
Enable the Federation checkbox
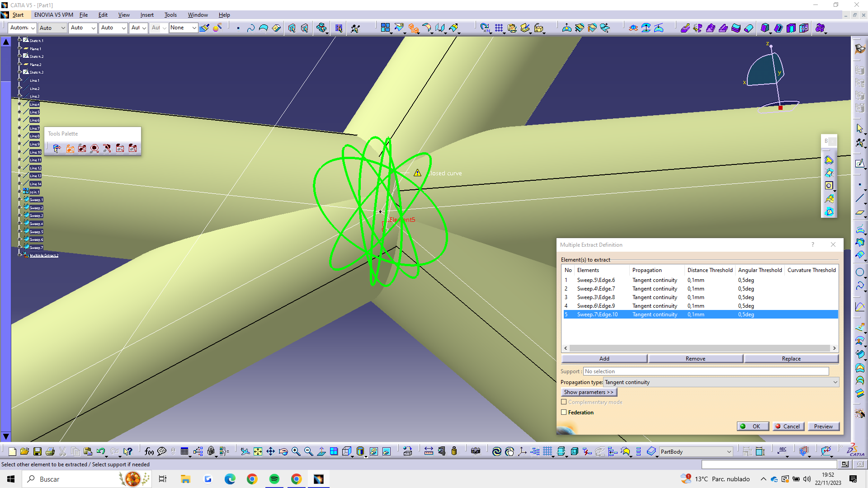coord(564,412)
